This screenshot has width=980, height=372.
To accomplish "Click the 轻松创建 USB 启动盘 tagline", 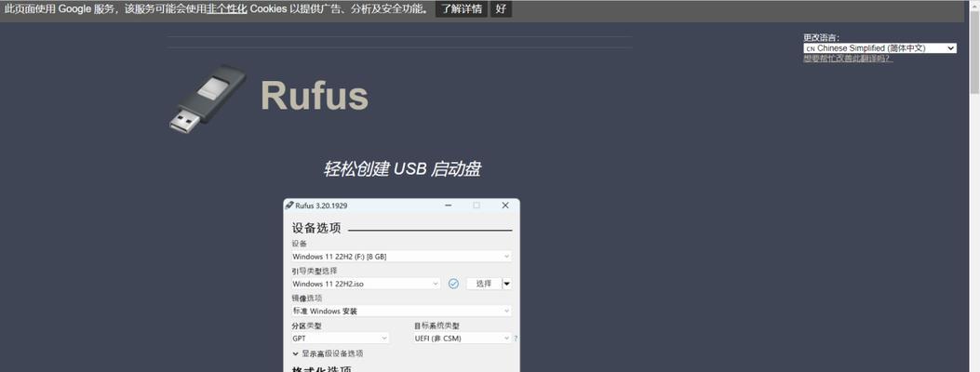I will click(x=402, y=169).
